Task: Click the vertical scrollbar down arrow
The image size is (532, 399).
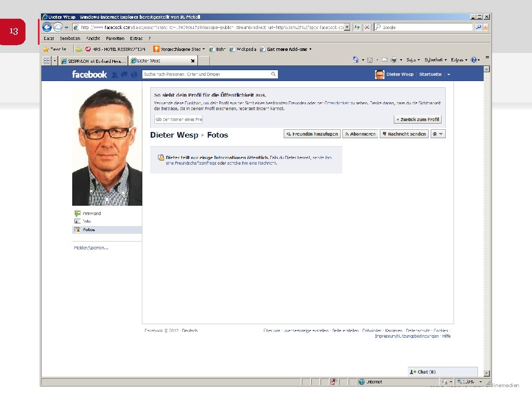Action: pos(486,373)
